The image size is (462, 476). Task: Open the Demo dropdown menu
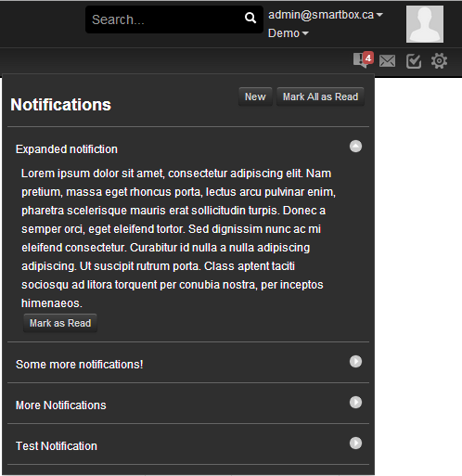point(289,33)
